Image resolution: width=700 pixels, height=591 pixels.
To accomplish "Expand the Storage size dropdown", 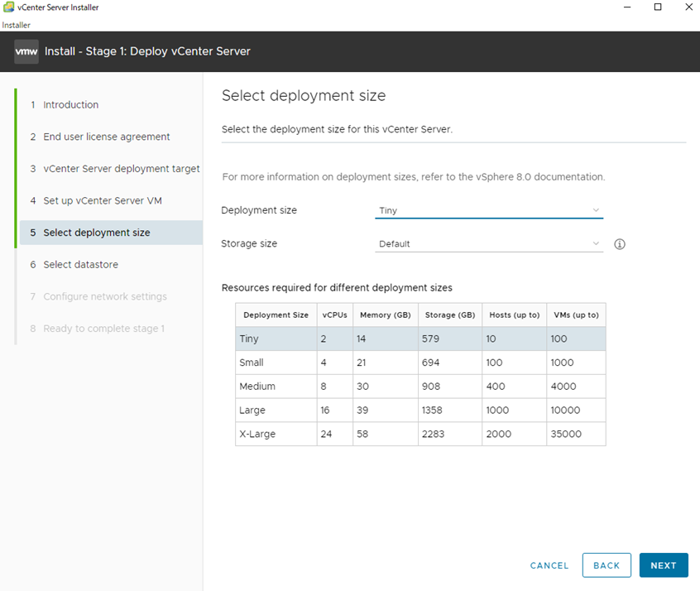I will tap(489, 244).
